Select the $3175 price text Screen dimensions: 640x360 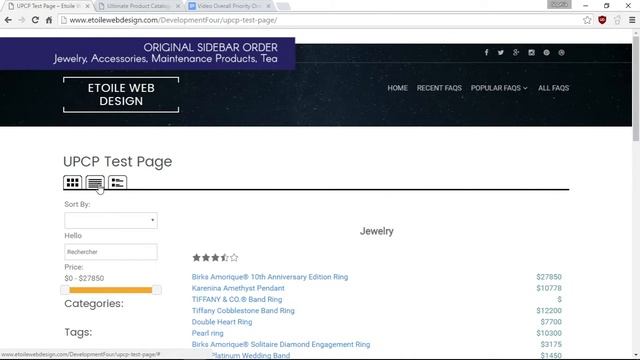551,344
